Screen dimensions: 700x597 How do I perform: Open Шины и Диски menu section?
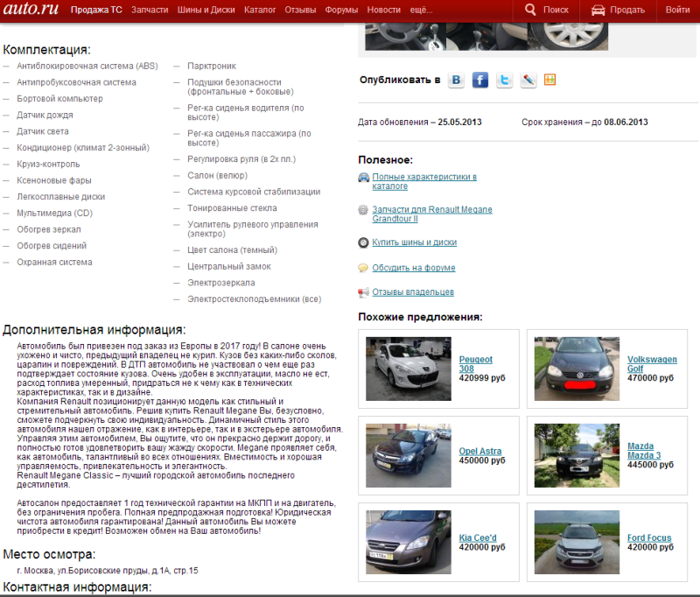[206, 10]
